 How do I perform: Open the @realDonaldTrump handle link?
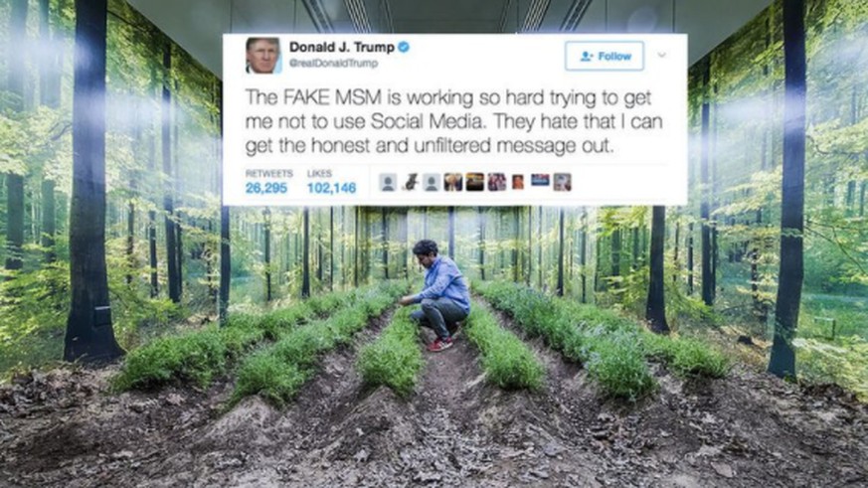(x=334, y=63)
